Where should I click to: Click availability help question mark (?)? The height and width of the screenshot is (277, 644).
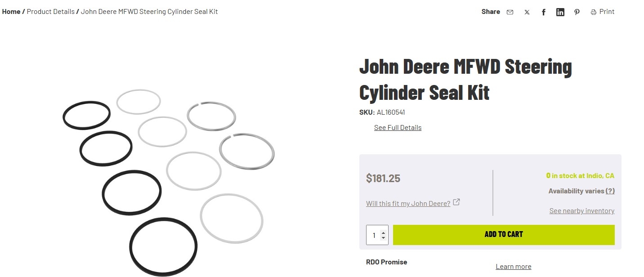610,191
